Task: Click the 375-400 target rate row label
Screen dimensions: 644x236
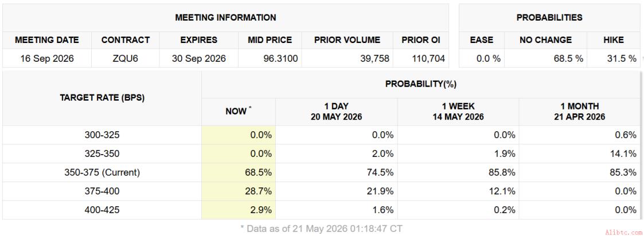Action: point(102,191)
